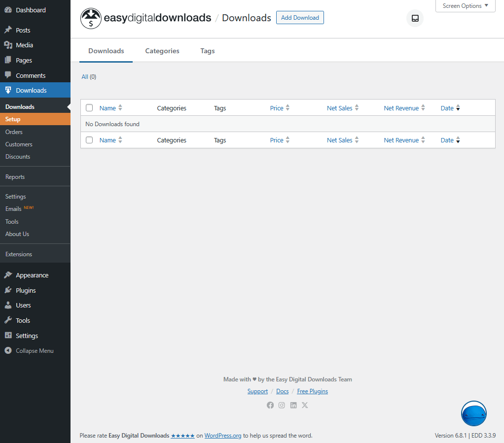This screenshot has width=504, height=443.
Task: Tick the select-all checkbox in table footer
Action: coord(89,140)
